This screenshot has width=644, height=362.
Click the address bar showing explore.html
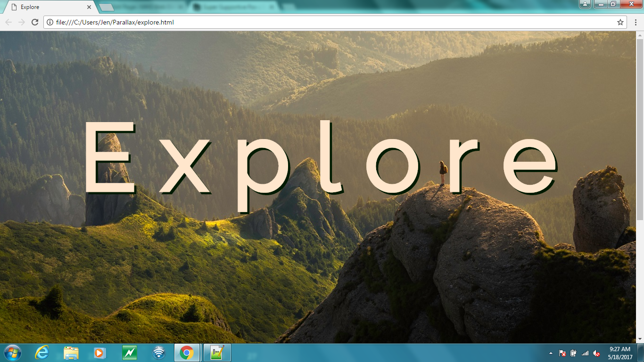(330, 22)
